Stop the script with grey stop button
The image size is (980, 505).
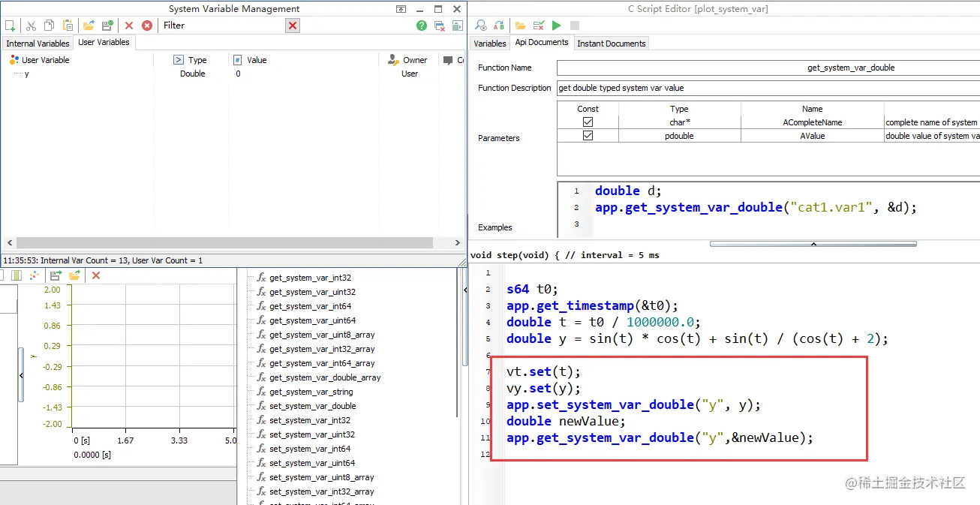575,26
